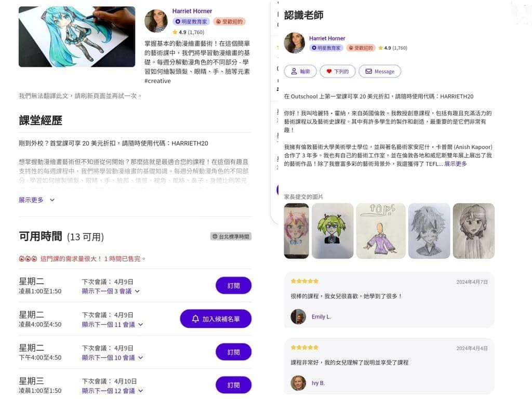Open the pink-haired anime parent-submitted drawing
Screen dimensions: 532x399
pyautogui.click(x=296, y=231)
